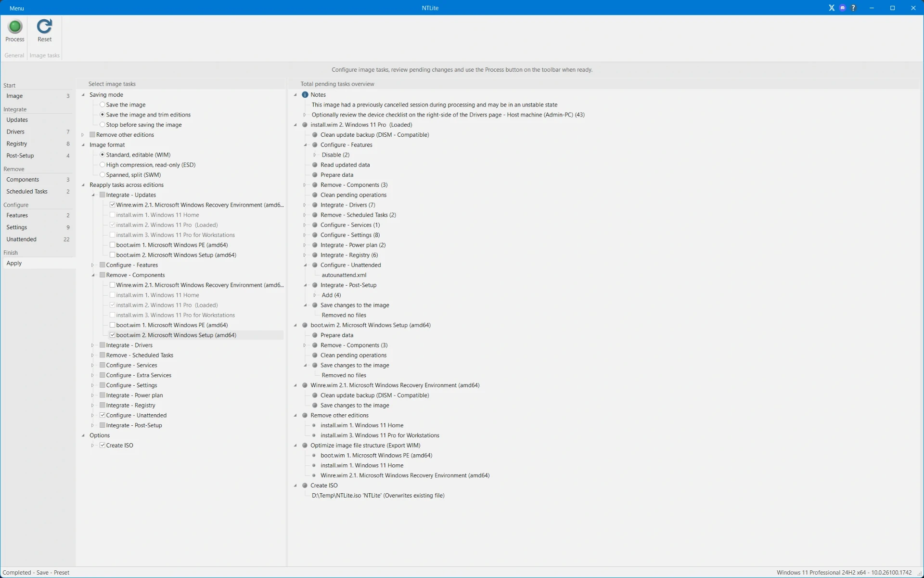Expand the Remove other editions node
This screenshot has width=924, height=578.
coord(83,135)
